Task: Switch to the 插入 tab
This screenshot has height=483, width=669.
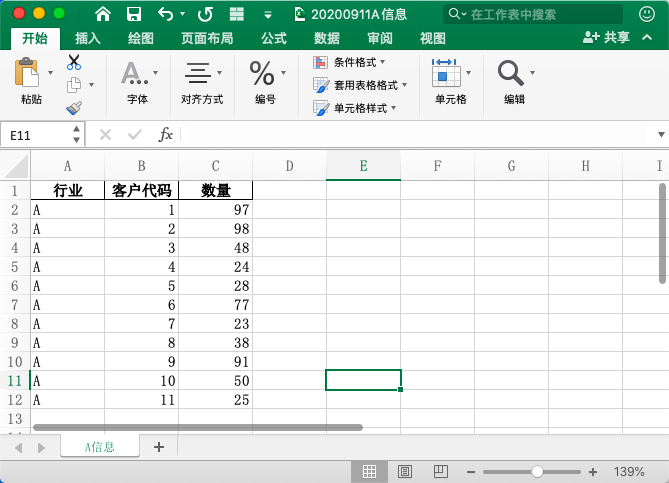Action: click(x=88, y=38)
